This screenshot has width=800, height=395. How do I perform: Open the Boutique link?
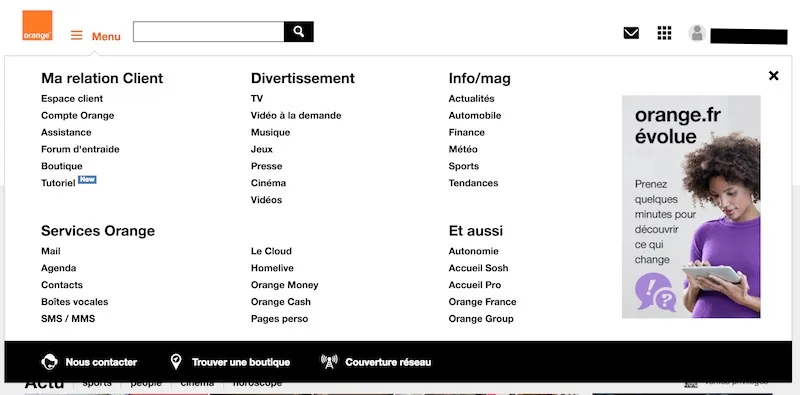(62, 166)
